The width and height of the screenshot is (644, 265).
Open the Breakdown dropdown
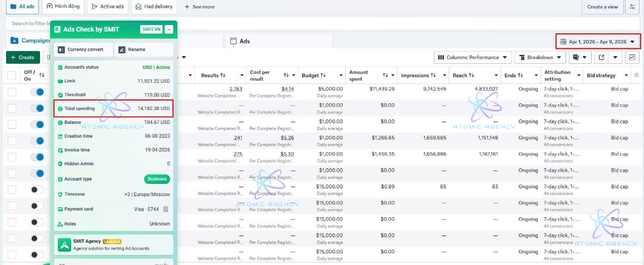tap(540, 57)
